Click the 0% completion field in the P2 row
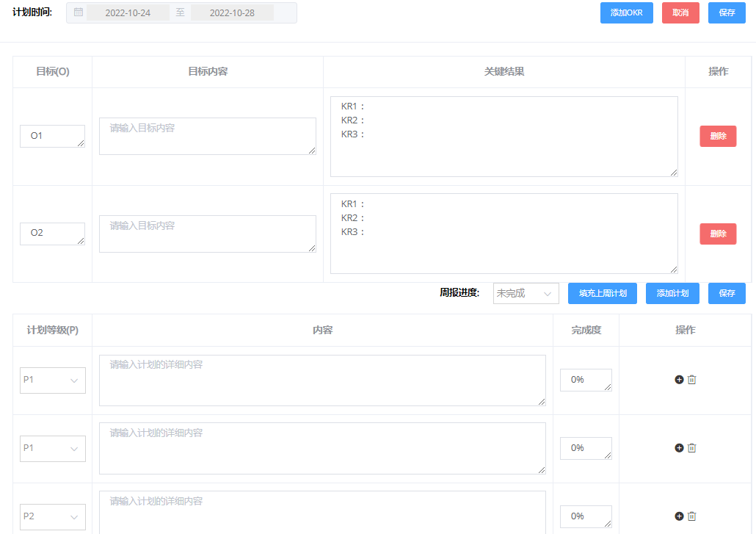 [x=586, y=516]
